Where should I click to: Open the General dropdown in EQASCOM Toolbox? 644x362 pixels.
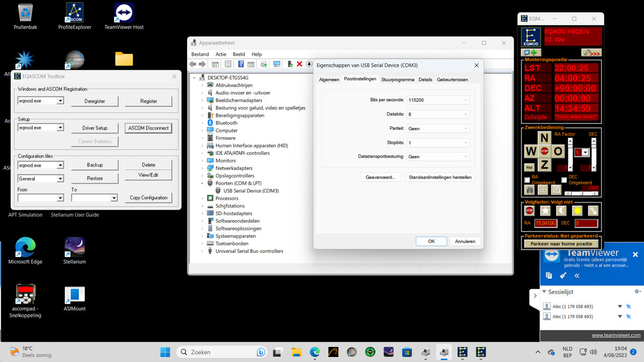(x=41, y=178)
